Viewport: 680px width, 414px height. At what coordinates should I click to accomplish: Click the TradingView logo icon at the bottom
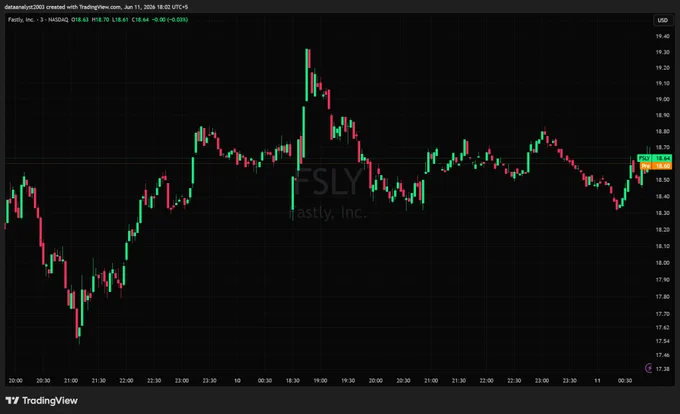point(12,400)
